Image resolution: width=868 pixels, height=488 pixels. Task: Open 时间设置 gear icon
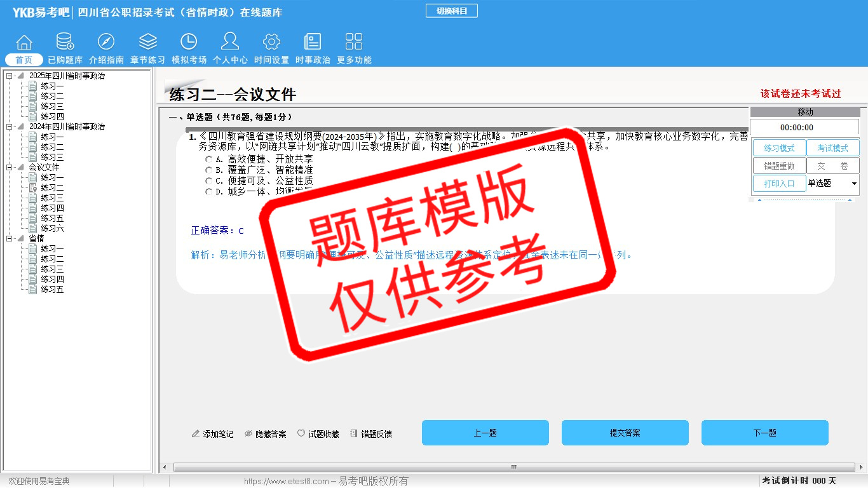pyautogui.click(x=271, y=42)
